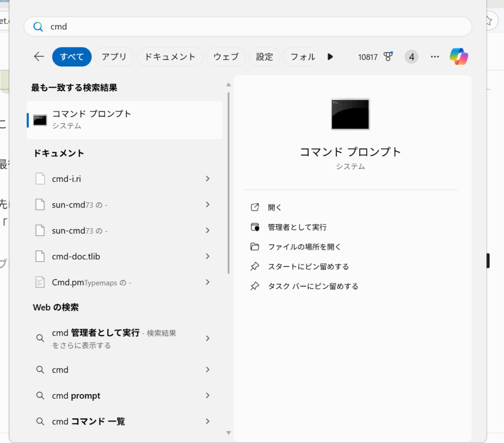Select the アプリ filter tab

pyautogui.click(x=114, y=57)
